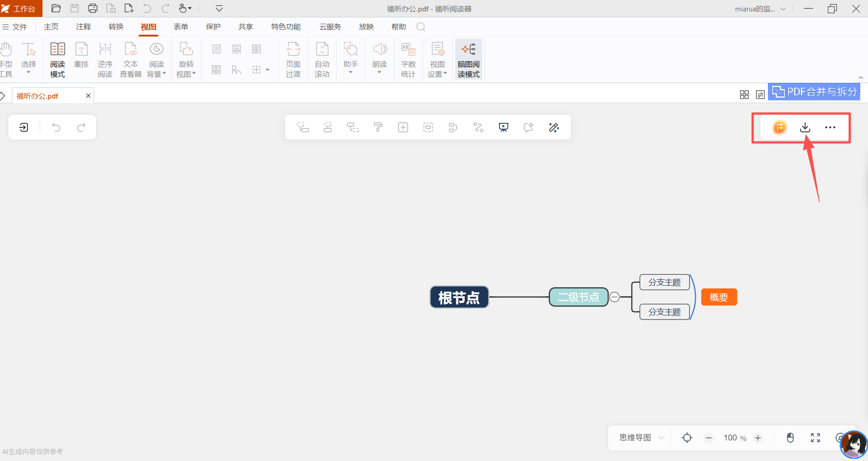Click the exit mind map mode icon
This screenshot has width=868, height=461.
point(24,127)
